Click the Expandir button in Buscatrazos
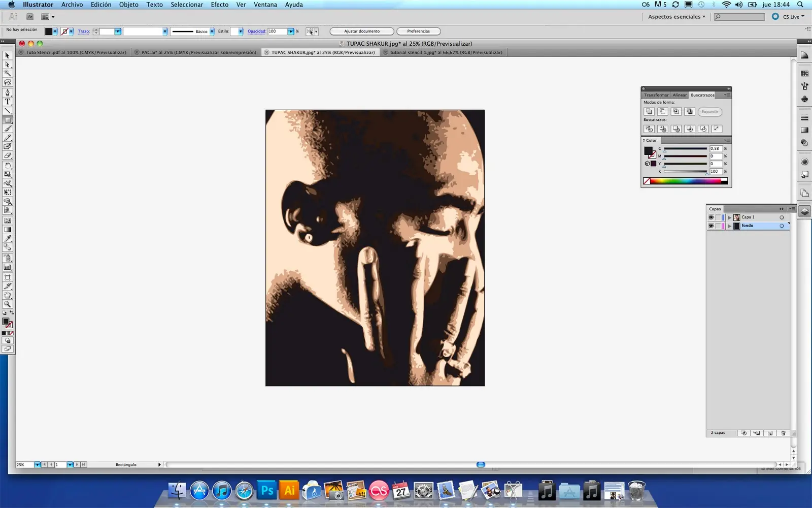The height and width of the screenshot is (508, 812). [x=709, y=112]
